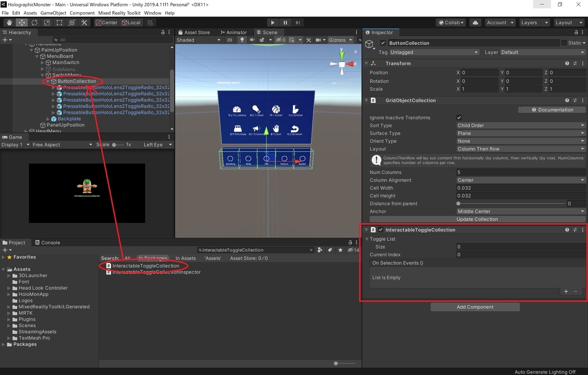588x375 pixels.
Task: Adjust Game view Scale slider
Action: click(x=118, y=145)
